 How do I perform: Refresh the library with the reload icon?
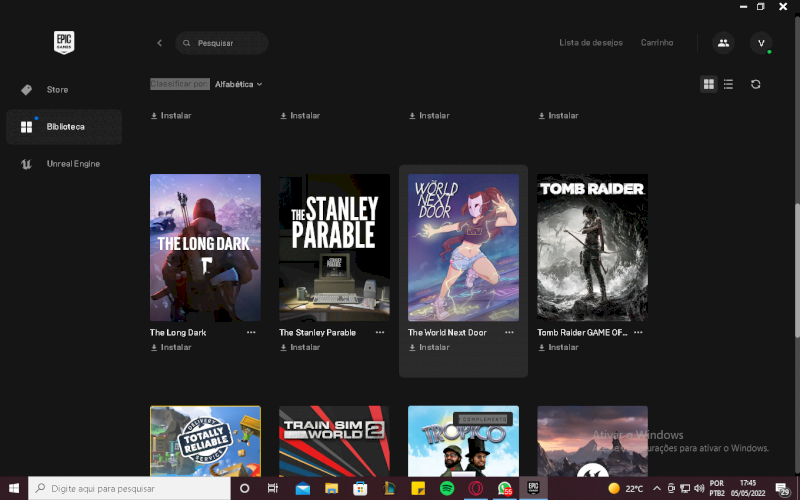click(756, 84)
